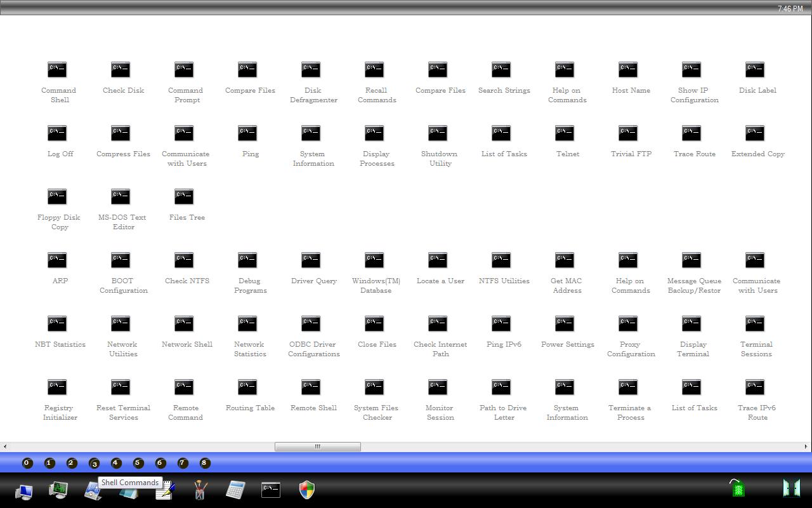
Task: Launch the Disk Defragmenter shortcut
Action: 311,70
